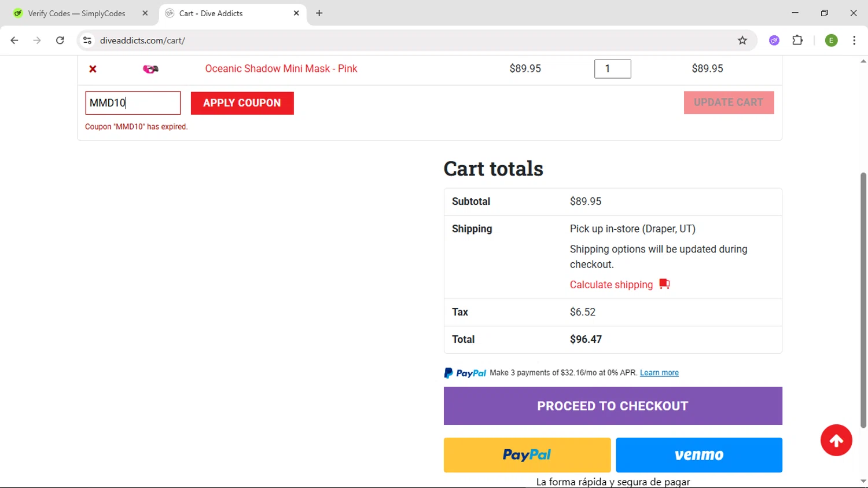Click the PayPal logo in payment message
The image size is (868, 488).
465,373
